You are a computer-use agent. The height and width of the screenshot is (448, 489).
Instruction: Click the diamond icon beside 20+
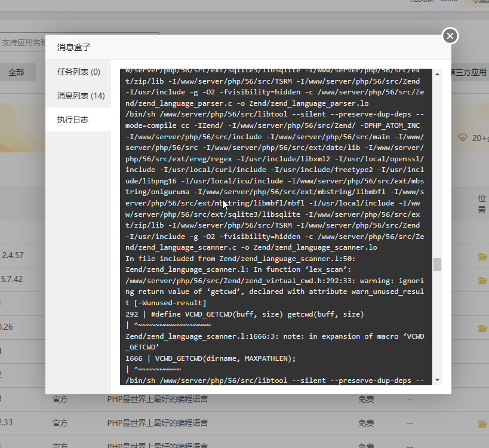pyautogui.click(x=463, y=137)
